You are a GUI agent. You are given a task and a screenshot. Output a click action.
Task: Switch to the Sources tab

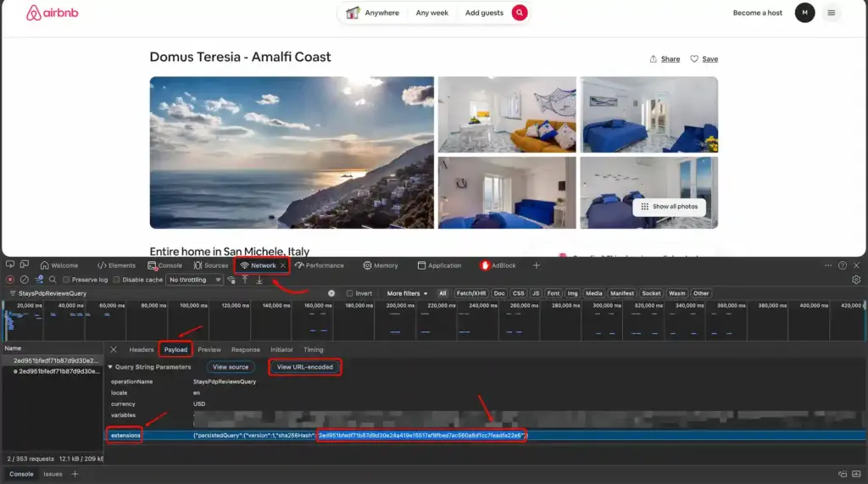(211, 265)
